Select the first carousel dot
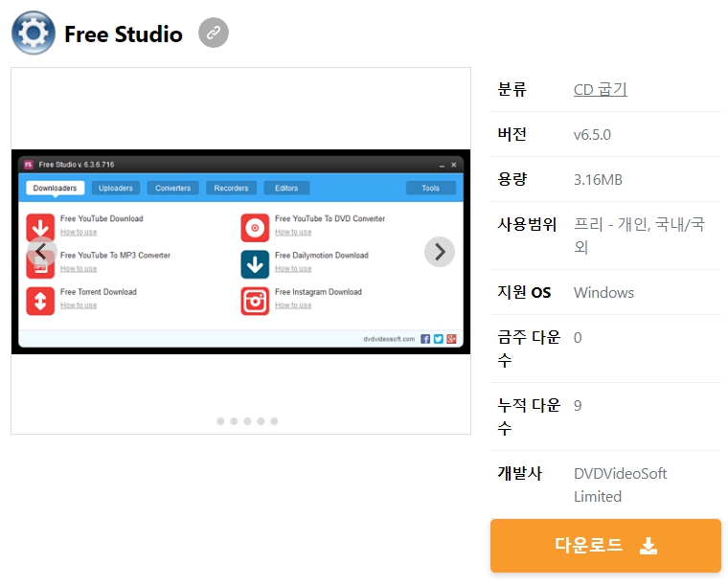This screenshot has height=586, width=728. (x=220, y=421)
